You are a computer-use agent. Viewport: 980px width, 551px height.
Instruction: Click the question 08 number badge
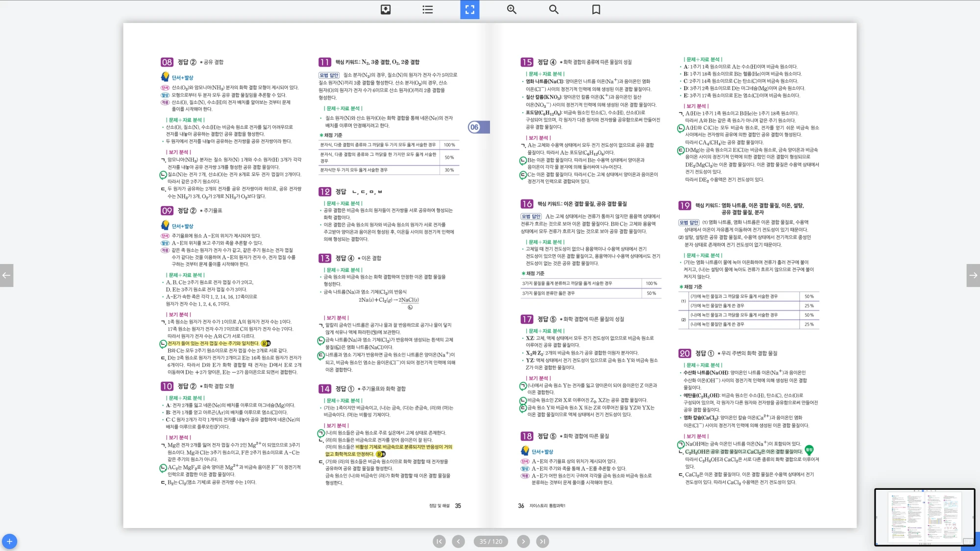tap(167, 62)
